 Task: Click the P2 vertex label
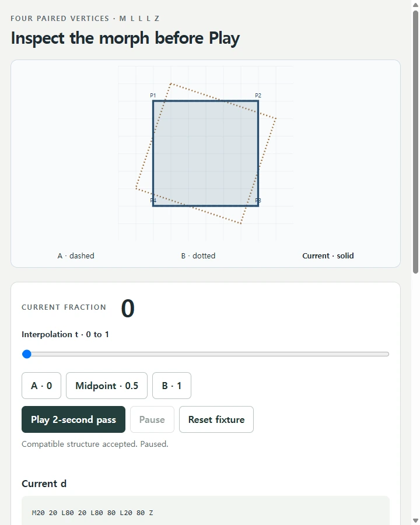[258, 96]
